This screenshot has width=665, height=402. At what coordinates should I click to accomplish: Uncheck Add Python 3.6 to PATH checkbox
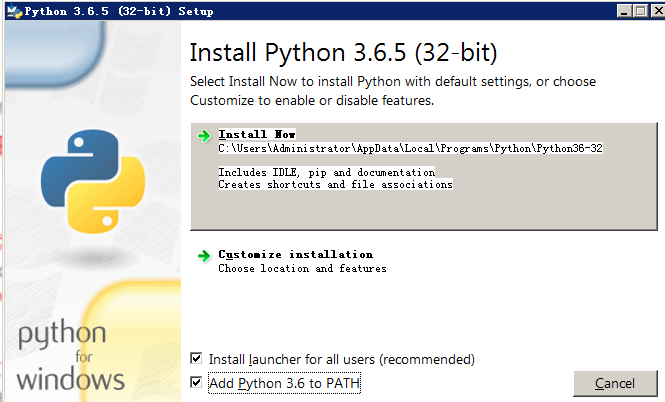coord(196,382)
